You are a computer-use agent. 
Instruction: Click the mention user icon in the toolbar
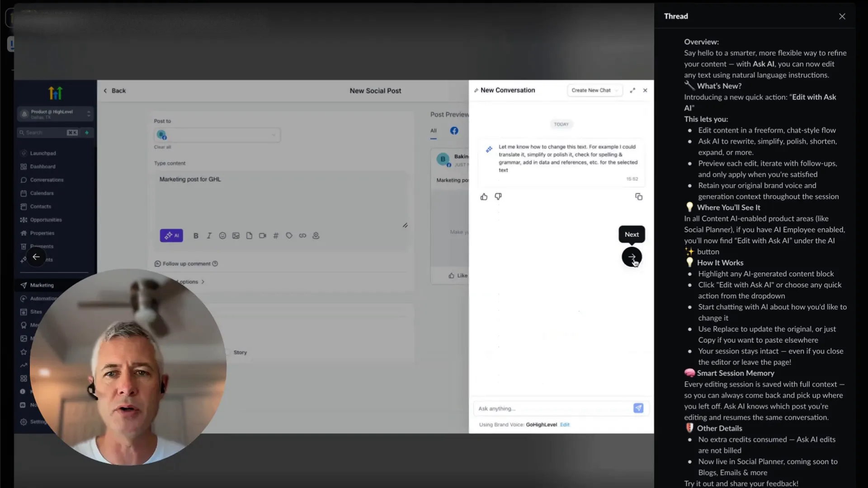click(316, 235)
